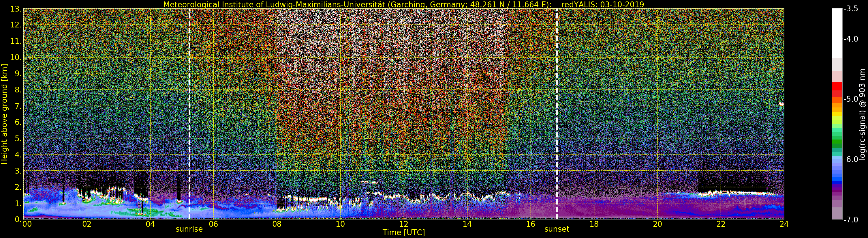Click the colorbar tick label '-4.0'
868x238 pixels.
tap(851, 39)
